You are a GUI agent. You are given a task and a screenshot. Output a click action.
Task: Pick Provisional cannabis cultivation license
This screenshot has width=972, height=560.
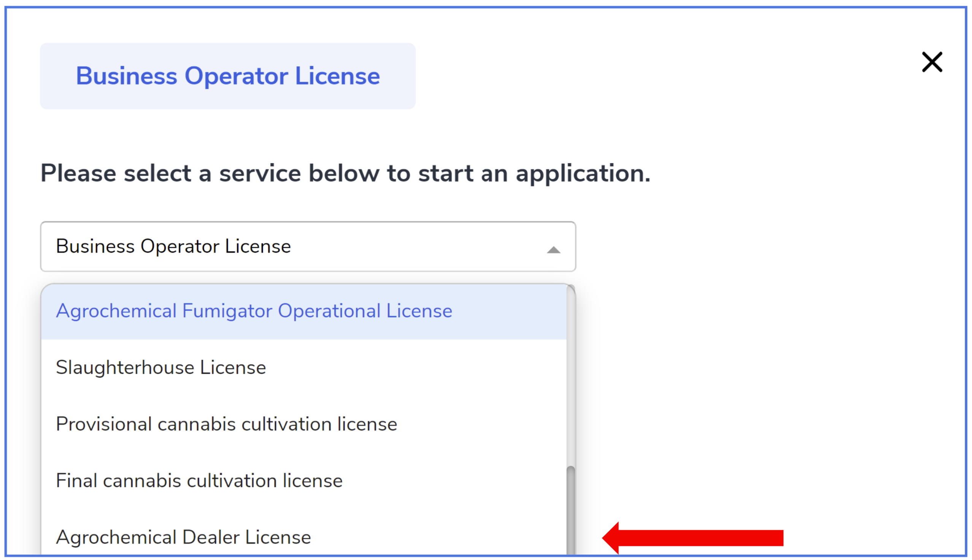point(226,424)
